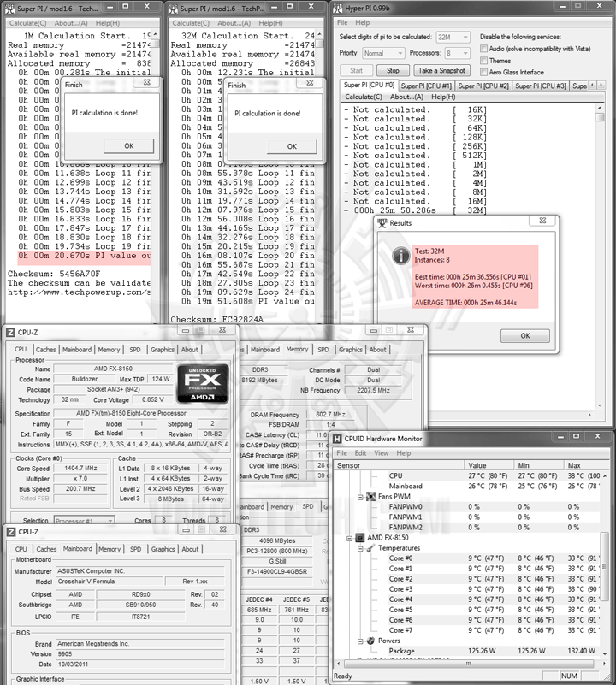Viewport: 616px width, 685px height.
Task: Open Memory tab in top CPU-Z window
Action: pyautogui.click(x=109, y=350)
